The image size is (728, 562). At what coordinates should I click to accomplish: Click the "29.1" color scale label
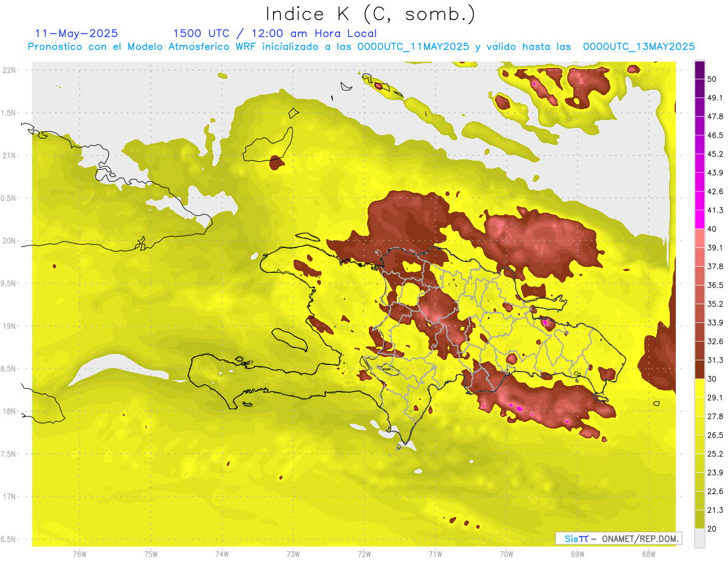(715, 398)
